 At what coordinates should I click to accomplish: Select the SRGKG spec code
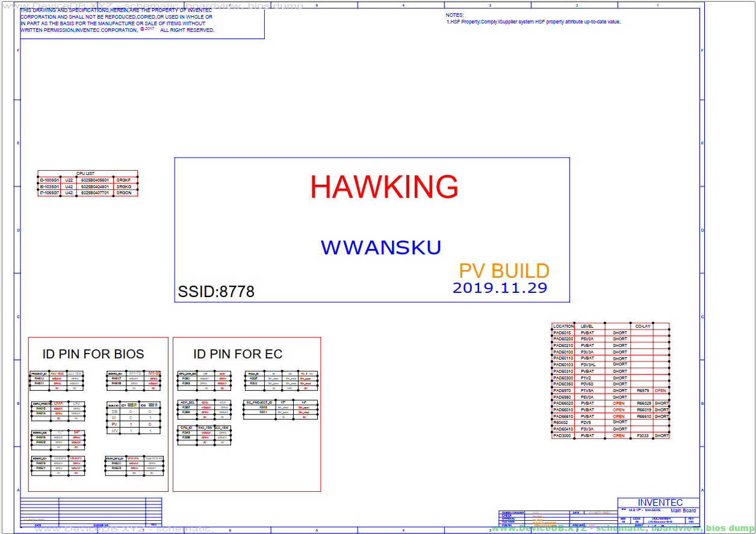(x=124, y=186)
